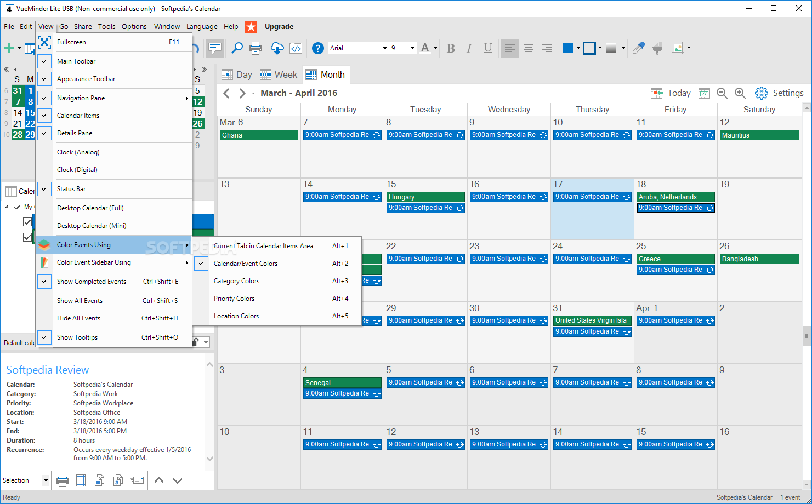The width and height of the screenshot is (812, 504).
Task: Click the orange star Upgrade icon
Action: (x=251, y=26)
